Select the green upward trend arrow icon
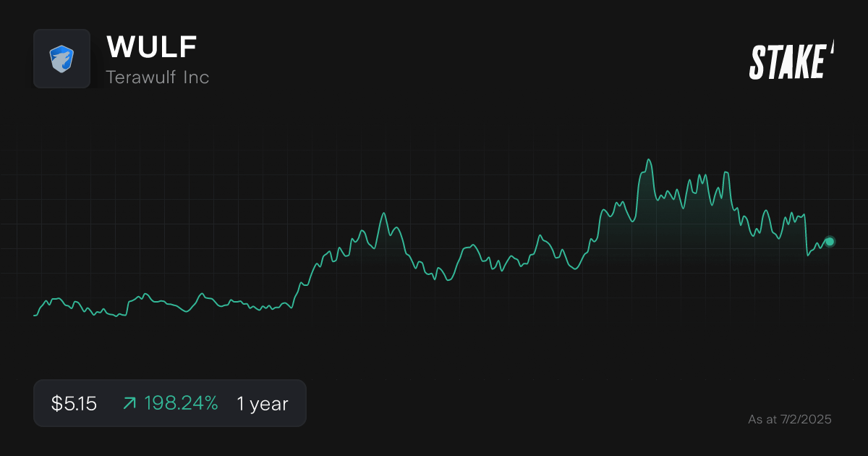868x456 pixels. 129,403
